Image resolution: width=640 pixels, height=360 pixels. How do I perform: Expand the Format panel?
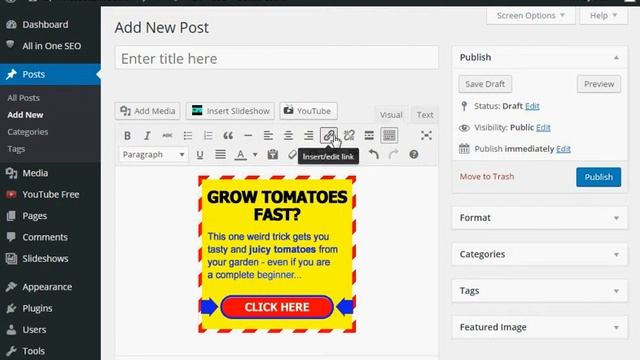pos(540,218)
